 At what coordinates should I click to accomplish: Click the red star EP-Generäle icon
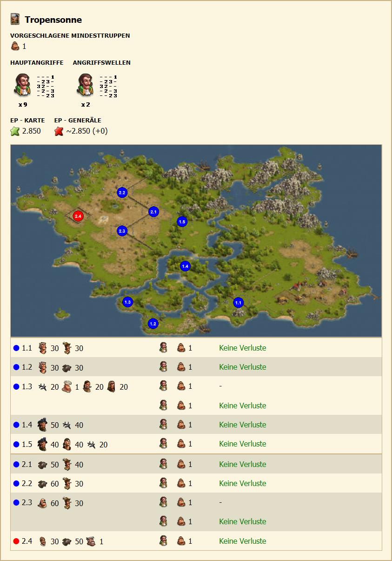coord(59,131)
